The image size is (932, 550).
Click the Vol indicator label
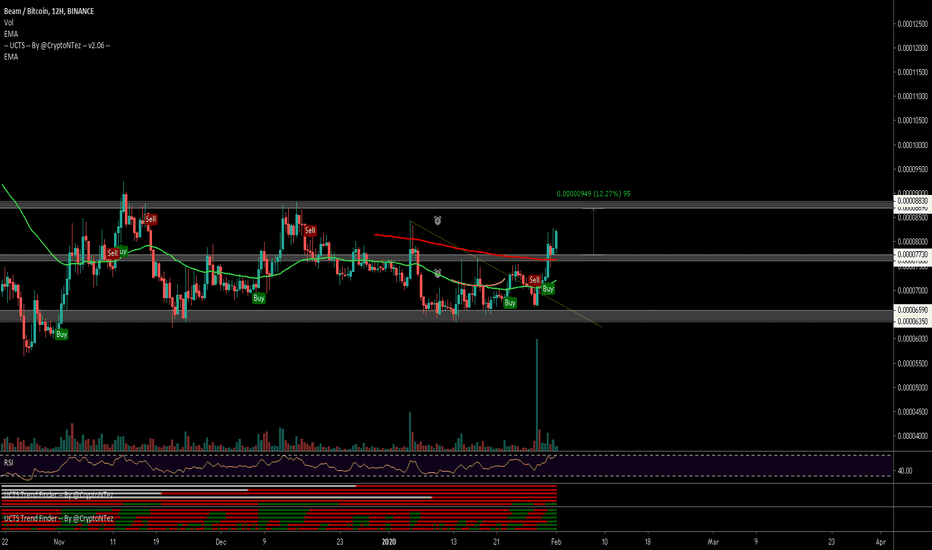click(x=8, y=23)
